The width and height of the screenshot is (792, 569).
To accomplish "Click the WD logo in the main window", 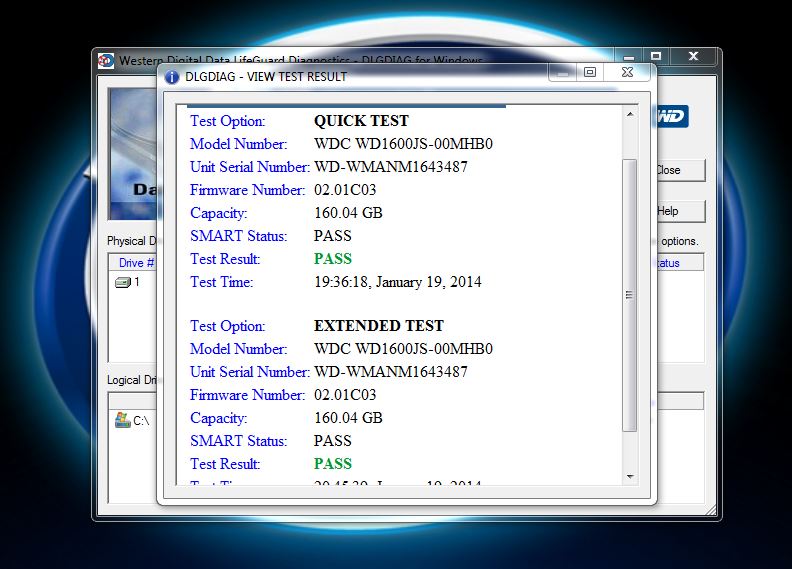I will (x=672, y=117).
